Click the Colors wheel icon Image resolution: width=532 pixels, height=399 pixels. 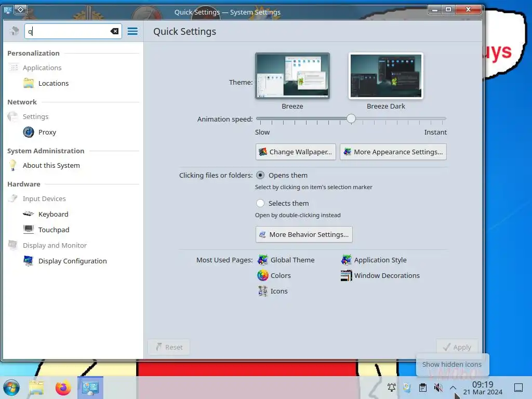262,275
